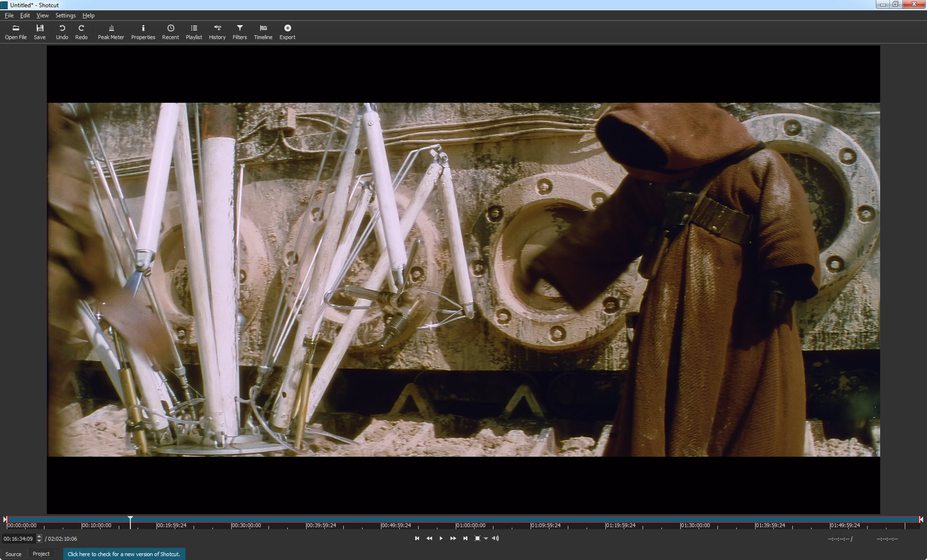The image size is (927, 560).
Task: Click the Open File toolbar icon
Action: pyautogui.click(x=16, y=32)
